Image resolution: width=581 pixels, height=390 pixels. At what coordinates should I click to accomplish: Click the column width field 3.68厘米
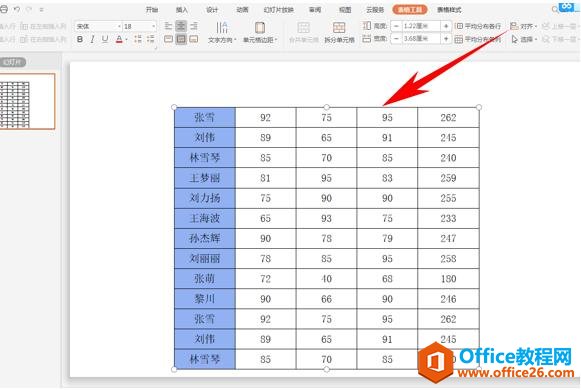click(421, 39)
